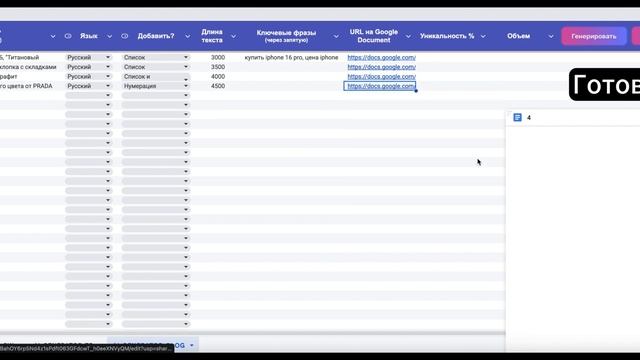Open Уникальность % column filter chevron
Screen dimensions: 640x360
(483, 36)
